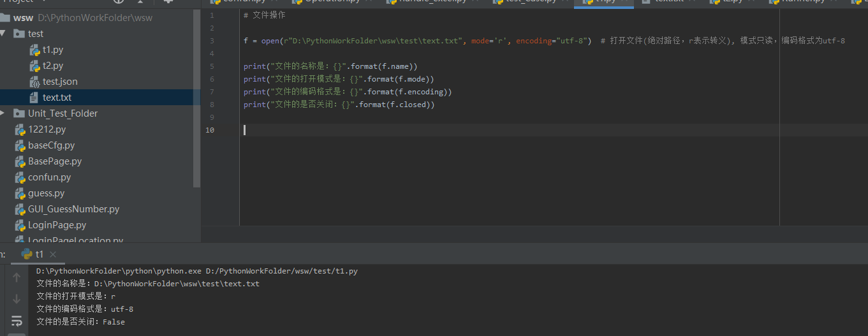Click console output '文件的打开模式是: r'
The image size is (868, 336).
point(76,296)
